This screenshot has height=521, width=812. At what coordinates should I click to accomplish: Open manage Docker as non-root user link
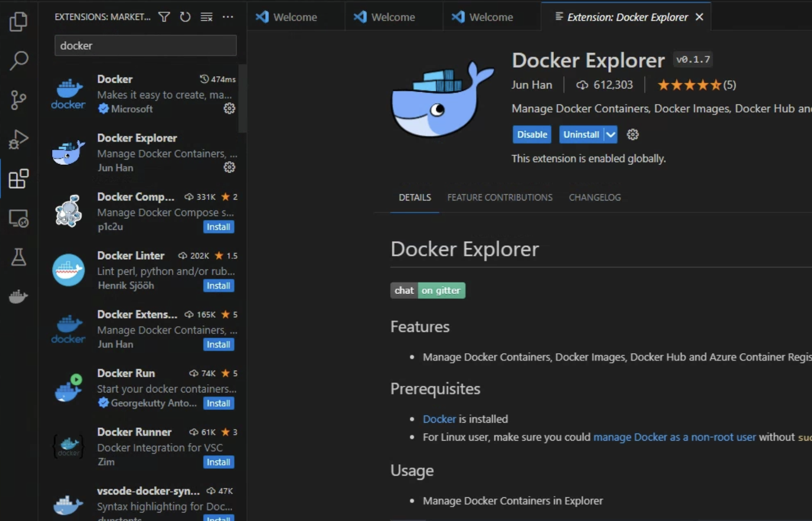pos(674,437)
